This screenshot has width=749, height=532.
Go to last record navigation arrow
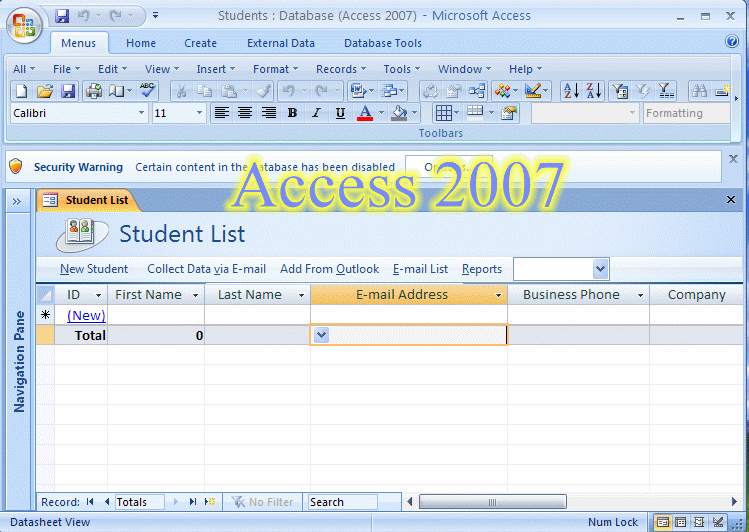point(193,501)
